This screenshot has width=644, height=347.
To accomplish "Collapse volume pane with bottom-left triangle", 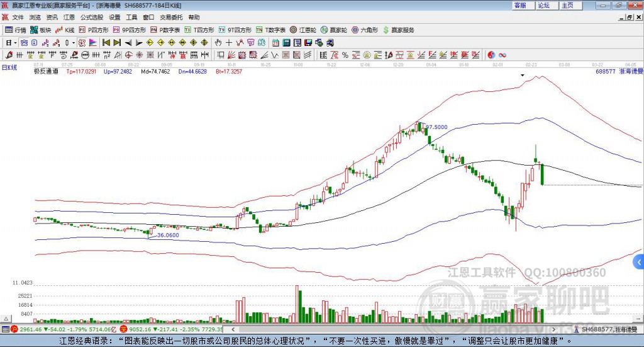I will point(6,319).
